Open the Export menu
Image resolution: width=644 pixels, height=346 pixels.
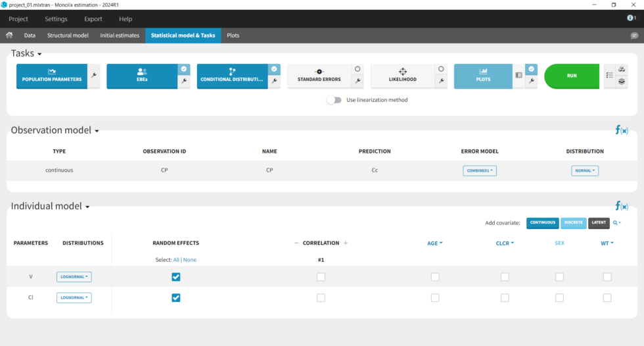[x=93, y=19]
